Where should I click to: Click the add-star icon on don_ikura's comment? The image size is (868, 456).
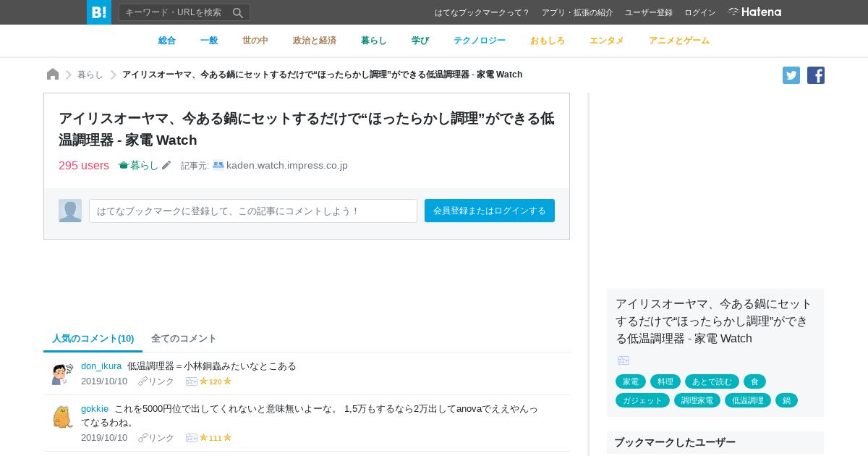(192, 381)
